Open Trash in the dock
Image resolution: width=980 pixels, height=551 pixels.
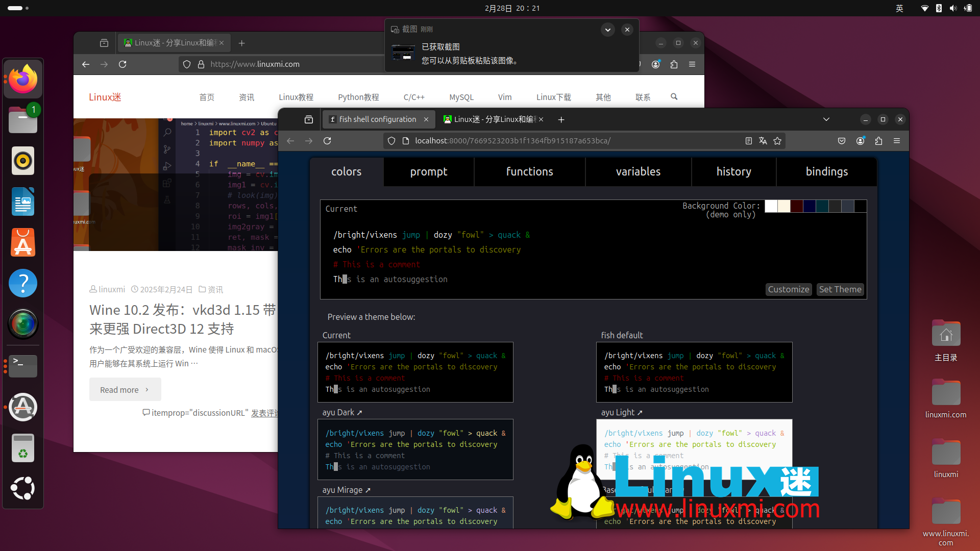23,448
